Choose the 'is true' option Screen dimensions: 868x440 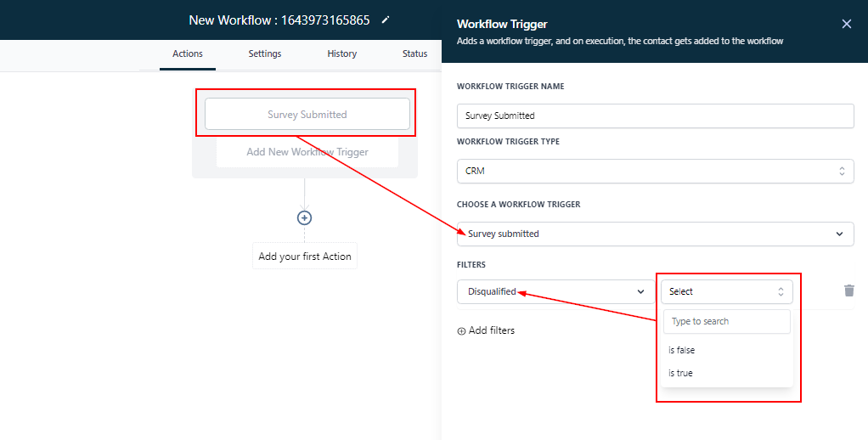(680, 373)
